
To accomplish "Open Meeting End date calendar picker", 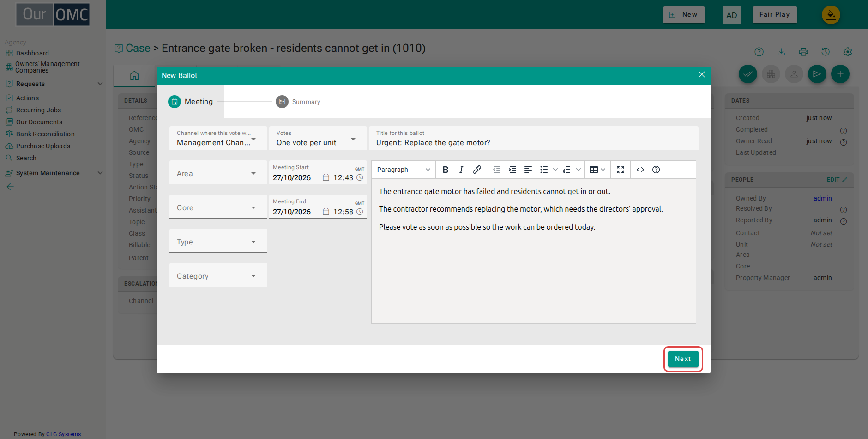I will click(326, 212).
